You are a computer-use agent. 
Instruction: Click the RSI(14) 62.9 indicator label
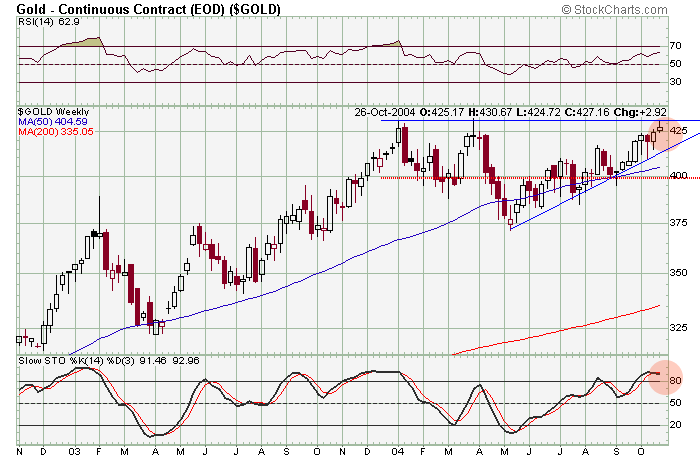tap(49, 21)
